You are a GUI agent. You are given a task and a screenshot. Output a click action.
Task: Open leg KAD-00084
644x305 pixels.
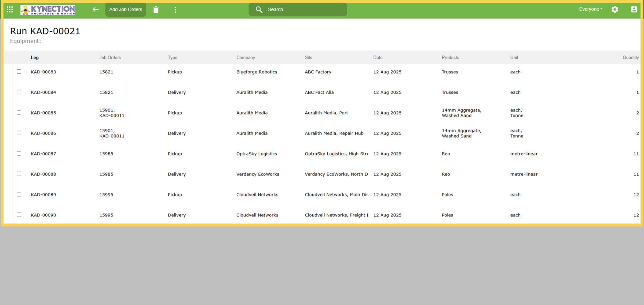(x=43, y=92)
